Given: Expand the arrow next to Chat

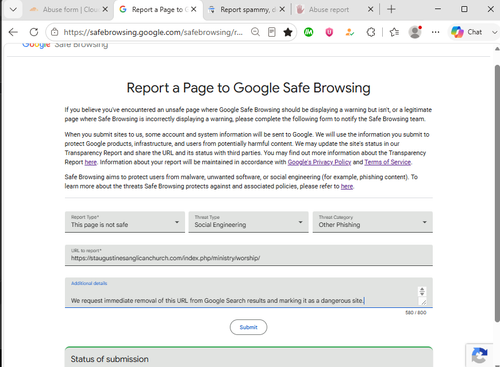Looking at the screenshot, I should pyautogui.click(x=494, y=32).
